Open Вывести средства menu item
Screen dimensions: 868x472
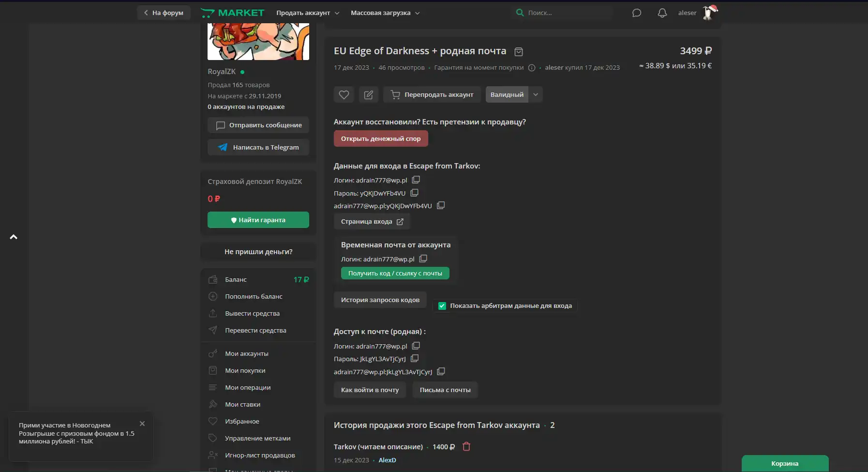[x=258, y=313]
